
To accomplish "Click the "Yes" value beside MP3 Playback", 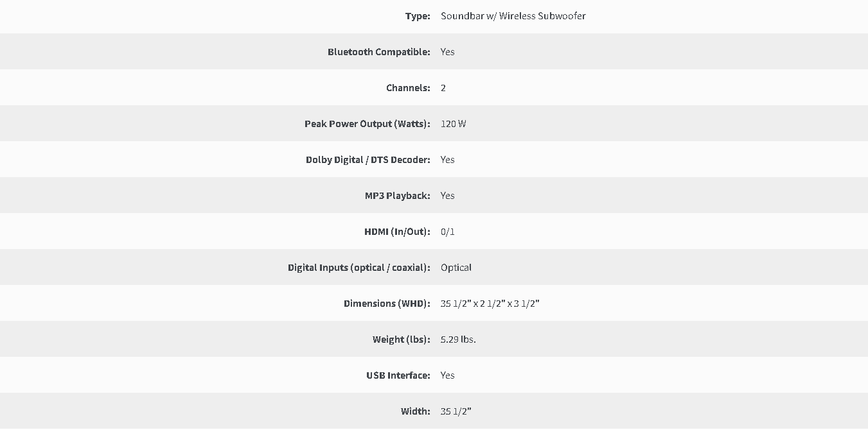I will pyautogui.click(x=448, y=196).
